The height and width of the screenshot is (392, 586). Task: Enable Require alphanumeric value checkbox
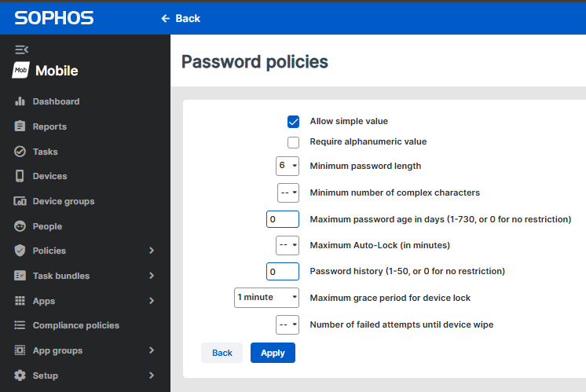coord(293,142)
